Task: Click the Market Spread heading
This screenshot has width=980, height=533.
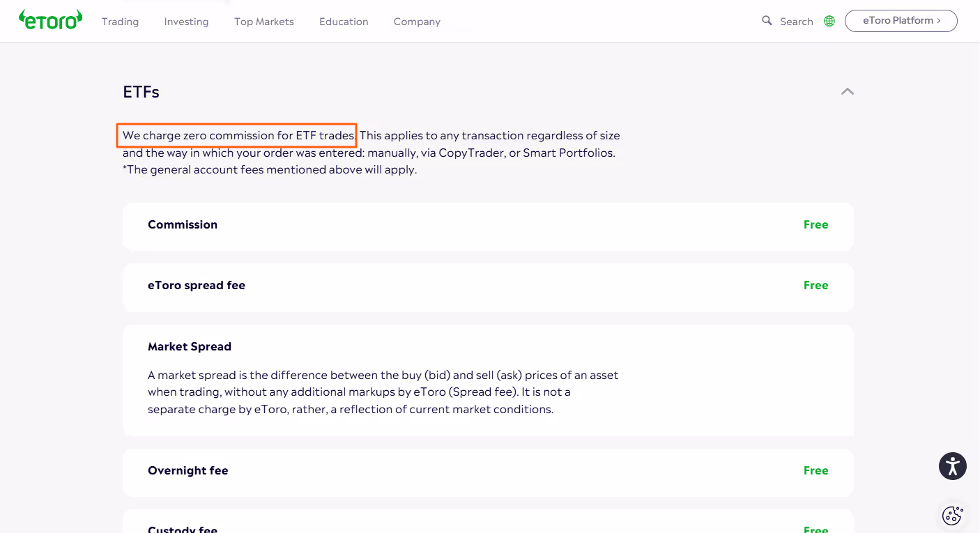Action: [x=190, y=346]
